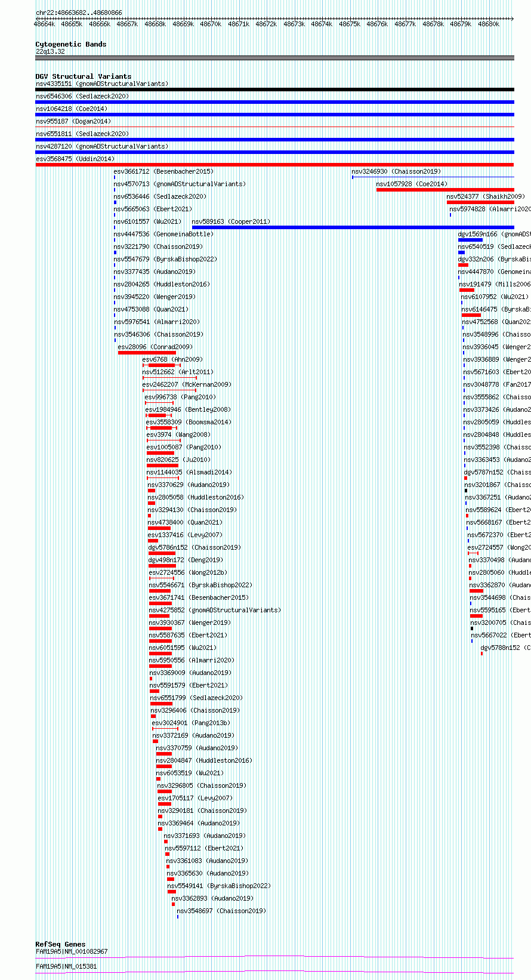
Task: Click the 48680k ruler tick label
Action: point(489,24)
